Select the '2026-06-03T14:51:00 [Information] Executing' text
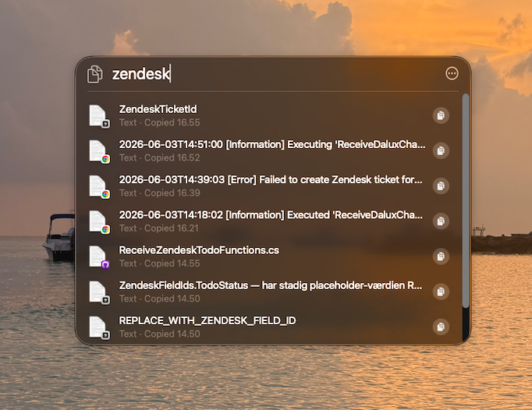Viewport: 532px width, 410px height. click(x=225, y=144)
